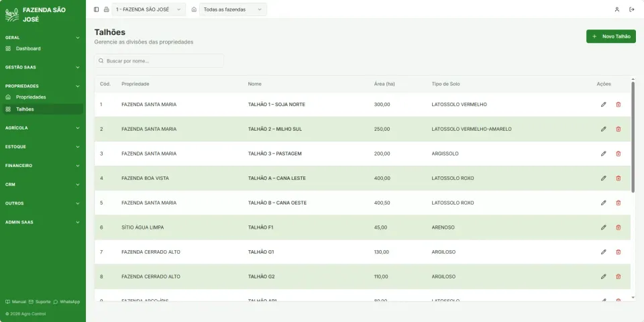
Task: Click the building icon beside farm selector
Action: [107, 9]
